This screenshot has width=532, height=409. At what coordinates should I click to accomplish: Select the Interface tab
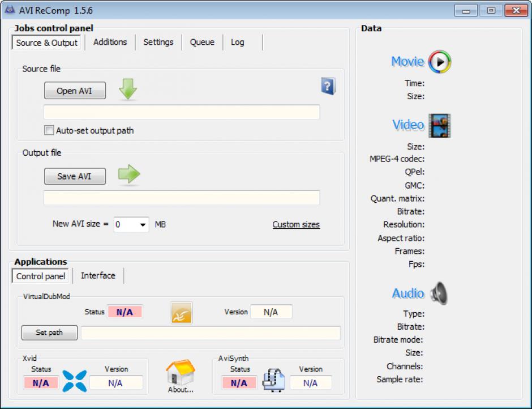(x=98, y=275)
